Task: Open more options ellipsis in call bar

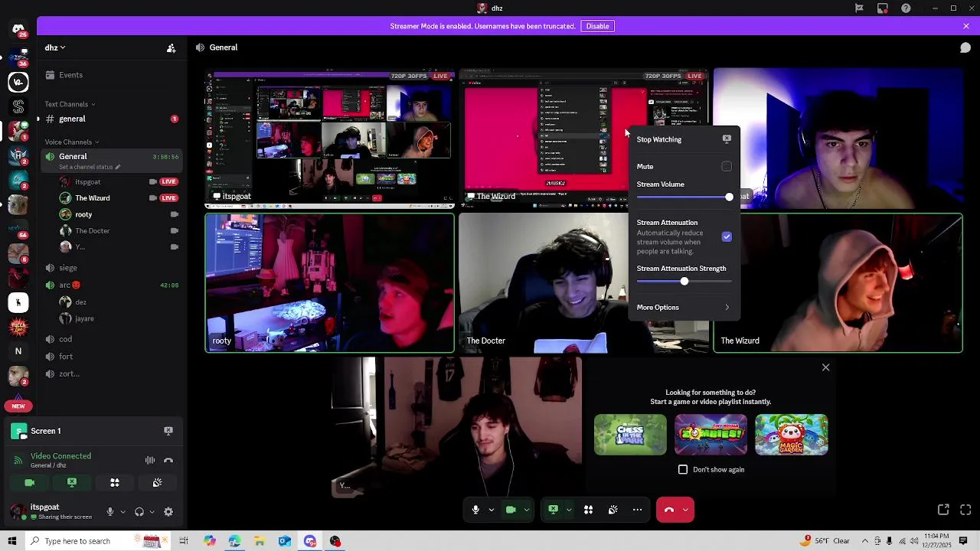Action: pyautogui.click(x=637, y=510)
